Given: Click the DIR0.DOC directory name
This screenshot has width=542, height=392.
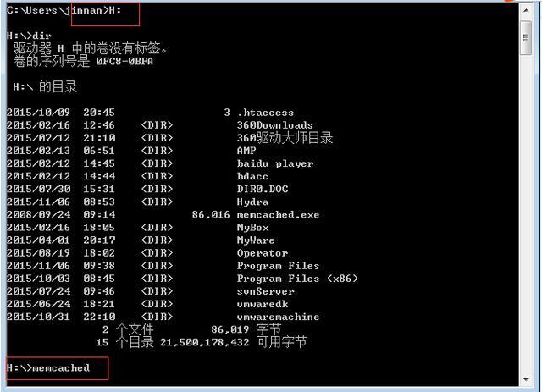Looking at the screenshot, I should tap(263, 189).
